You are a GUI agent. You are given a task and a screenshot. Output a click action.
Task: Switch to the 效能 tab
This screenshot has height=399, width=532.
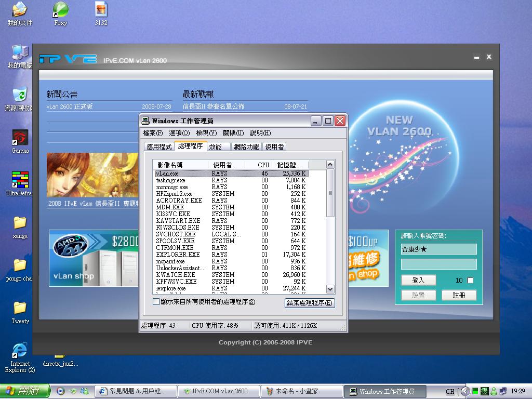[216, 147]
